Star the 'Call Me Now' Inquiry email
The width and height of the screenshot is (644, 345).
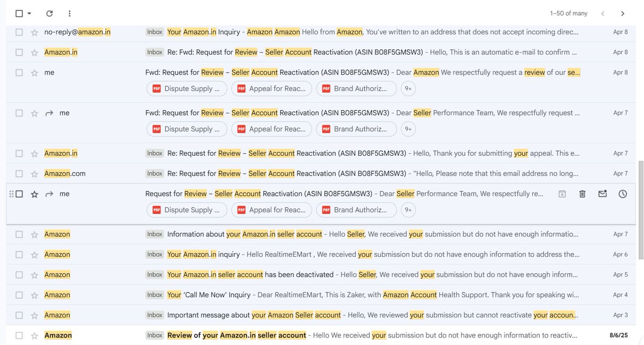point(34,295)
